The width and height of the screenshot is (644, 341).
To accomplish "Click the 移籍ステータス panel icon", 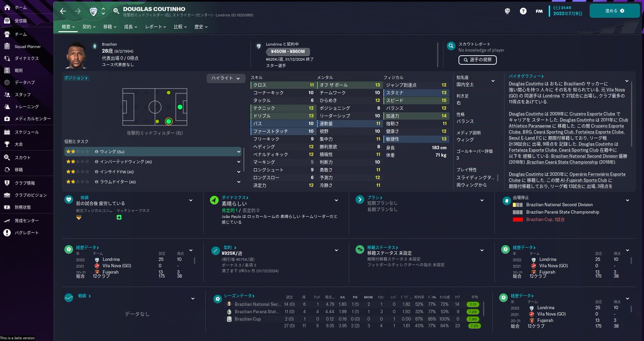I will 359,250.
